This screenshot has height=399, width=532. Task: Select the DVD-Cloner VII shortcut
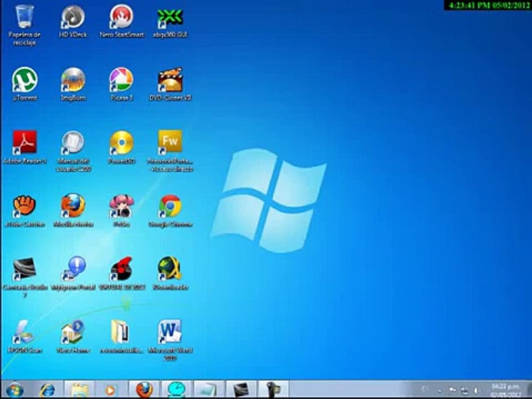pos(170,84)
